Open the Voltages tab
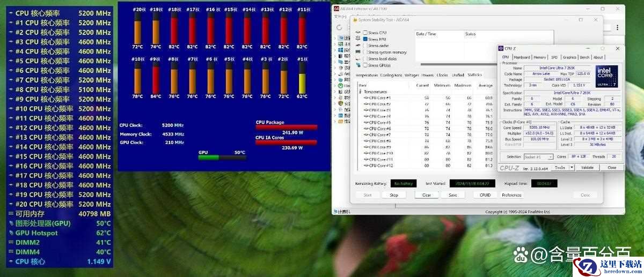Screen dimensions: 644x277 [x=412, y=75]
